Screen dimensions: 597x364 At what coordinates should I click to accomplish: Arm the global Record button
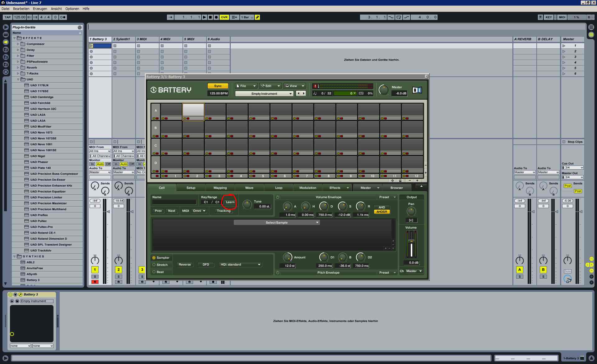click(216, 17)
